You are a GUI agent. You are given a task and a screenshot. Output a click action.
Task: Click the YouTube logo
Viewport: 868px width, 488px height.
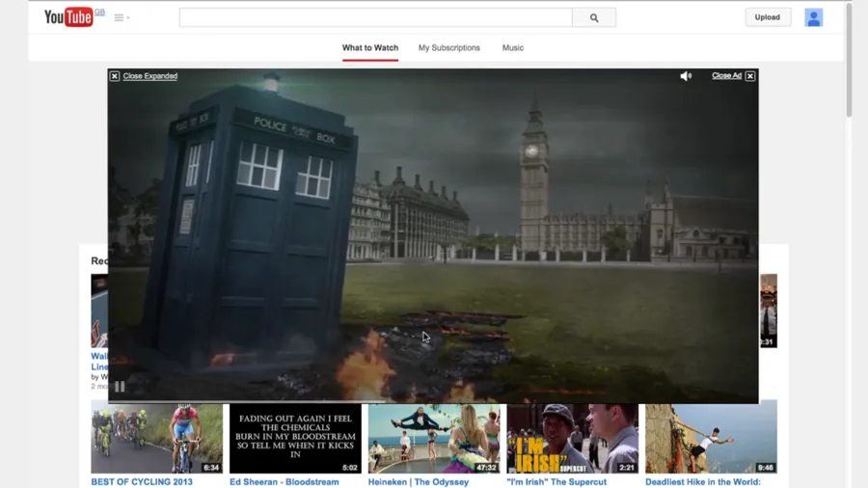click(x=68, y=17)
